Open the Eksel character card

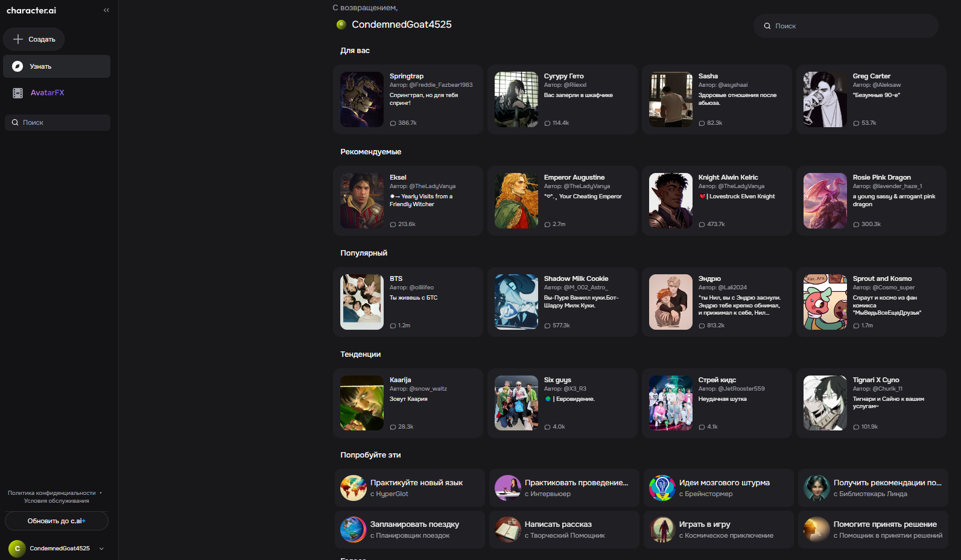408,201
